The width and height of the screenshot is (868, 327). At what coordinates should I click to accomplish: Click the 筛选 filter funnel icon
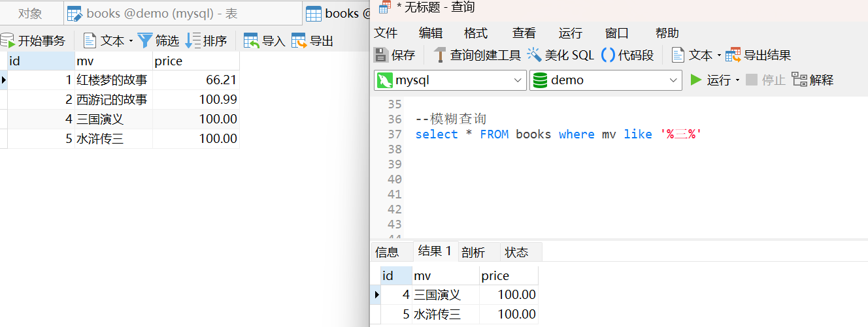click(x=144, y=40)
